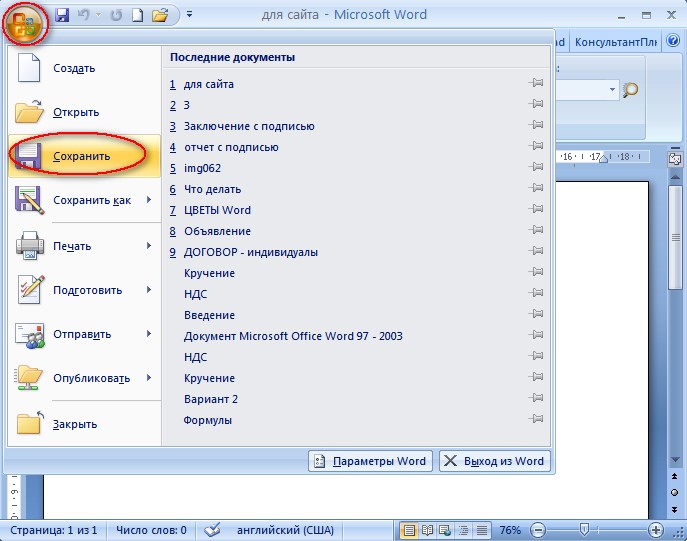687x541 pixels.
Task: Click the zoom slider in the status bar
Action: point(584,530)
